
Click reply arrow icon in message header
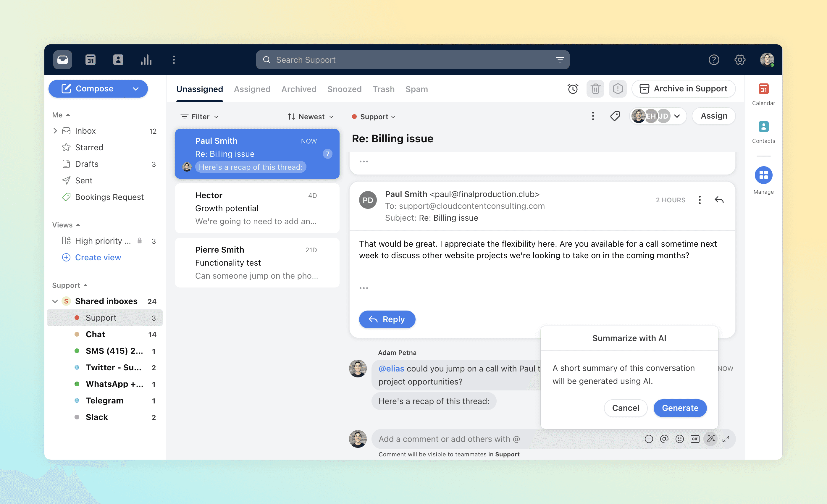pyautogui.click(x=719, y=200)
